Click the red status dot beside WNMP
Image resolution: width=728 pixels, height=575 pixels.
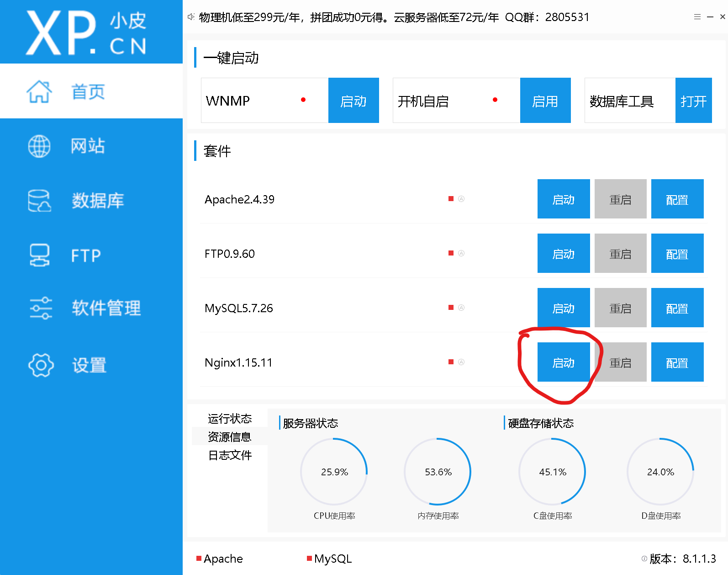coord(303,100)
